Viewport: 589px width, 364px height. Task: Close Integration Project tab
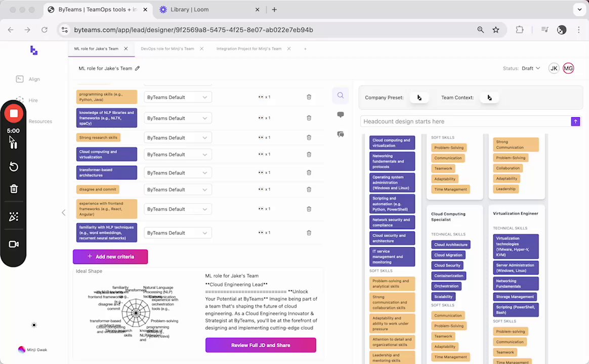point(289,49)
